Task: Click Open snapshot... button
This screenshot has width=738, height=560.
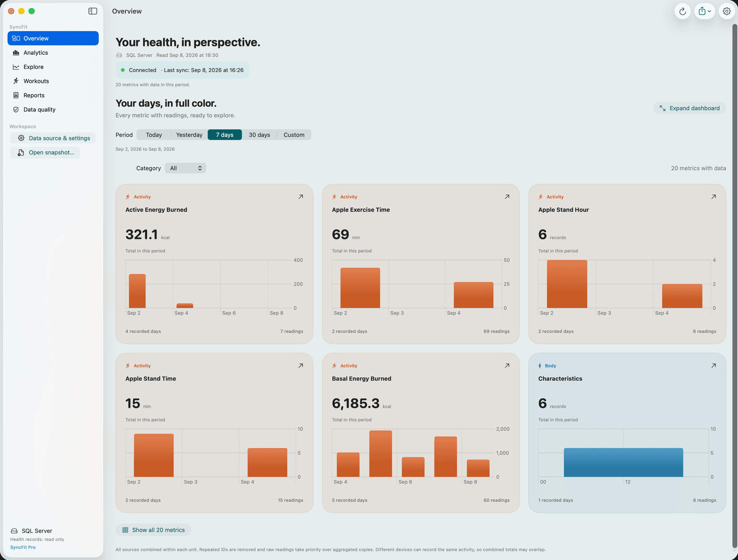Action: coord(45,152)
